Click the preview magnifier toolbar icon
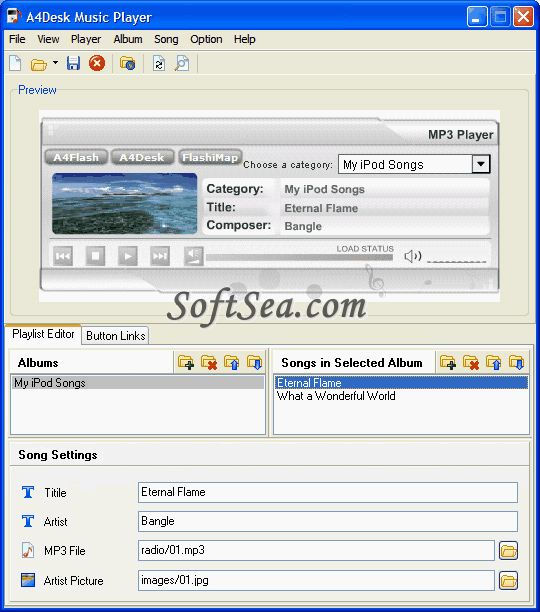Viewport: 540px width, 612px height. pos(182,64)
